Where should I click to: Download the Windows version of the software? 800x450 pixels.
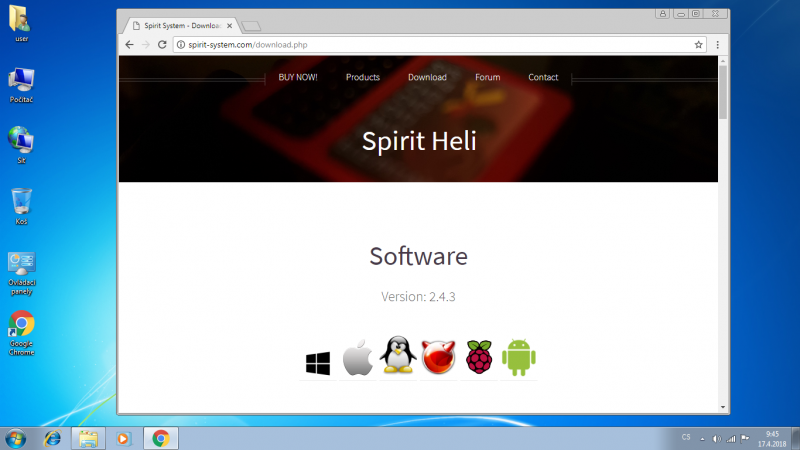coord(318,363)
